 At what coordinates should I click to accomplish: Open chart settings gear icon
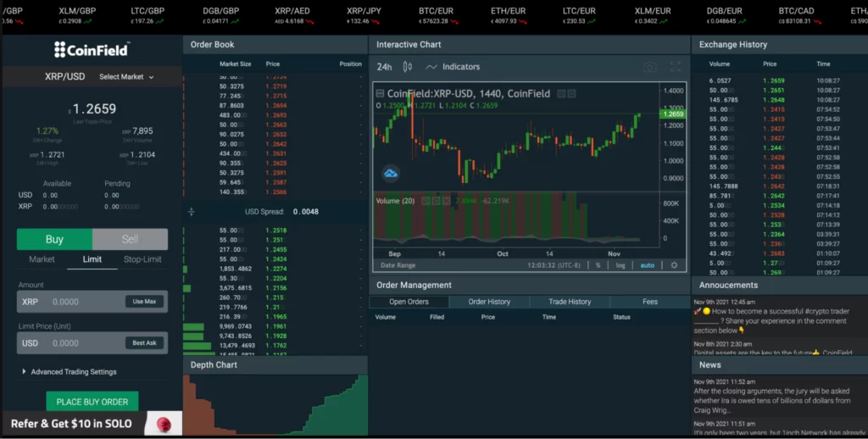674,265
